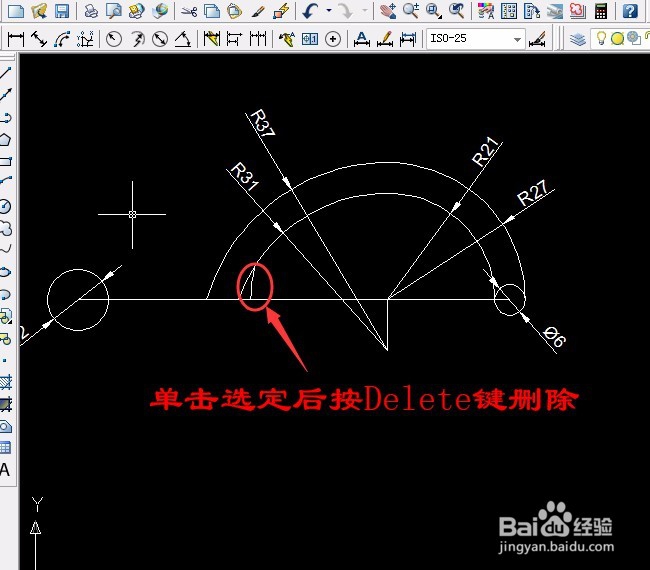Screen dimensions: 650x570
Task: Select Radius dimension tool
Action: 114,39
